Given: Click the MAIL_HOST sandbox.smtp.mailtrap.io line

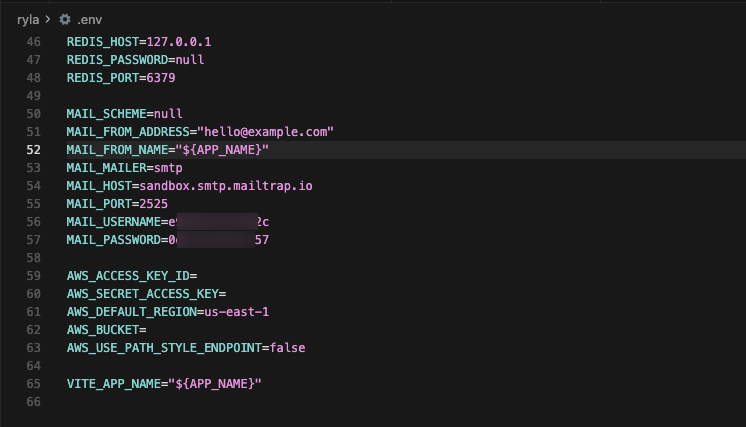Looking at the screenshot, I should click(189, 186).
